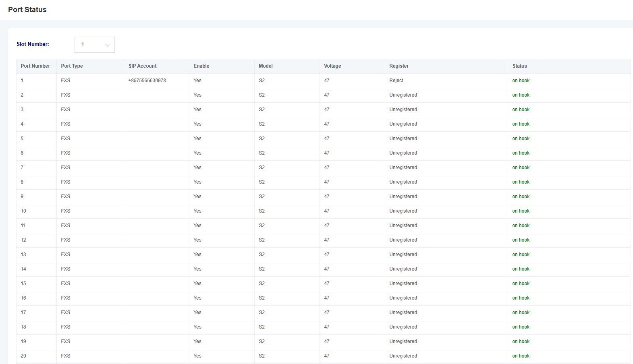Click the Port Number column header
Viewport: 633px width, 364px height.
pyautogui.click(x=35, y=66)
